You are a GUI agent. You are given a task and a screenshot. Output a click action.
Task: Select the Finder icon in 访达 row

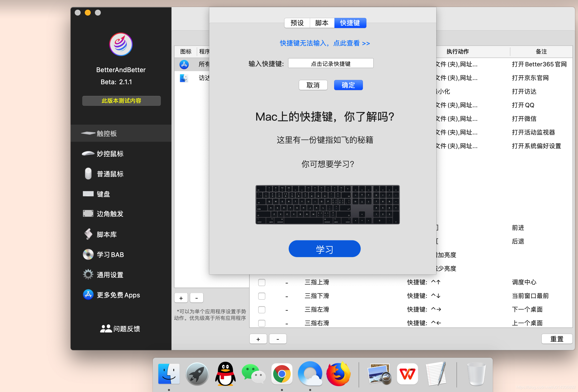184,78
